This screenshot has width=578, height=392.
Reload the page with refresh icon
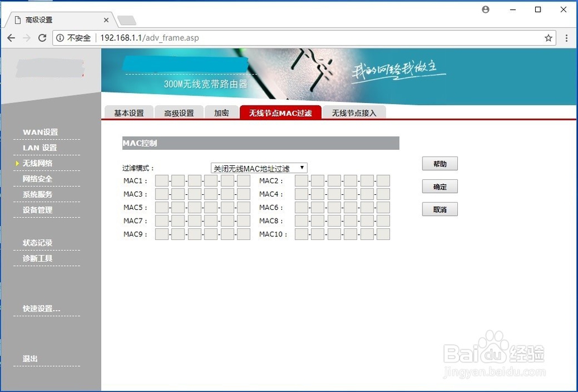point(42,38)
